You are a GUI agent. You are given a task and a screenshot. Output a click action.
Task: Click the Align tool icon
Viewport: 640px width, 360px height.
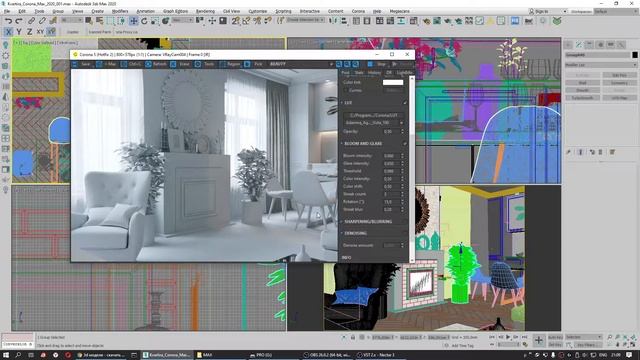344,21
